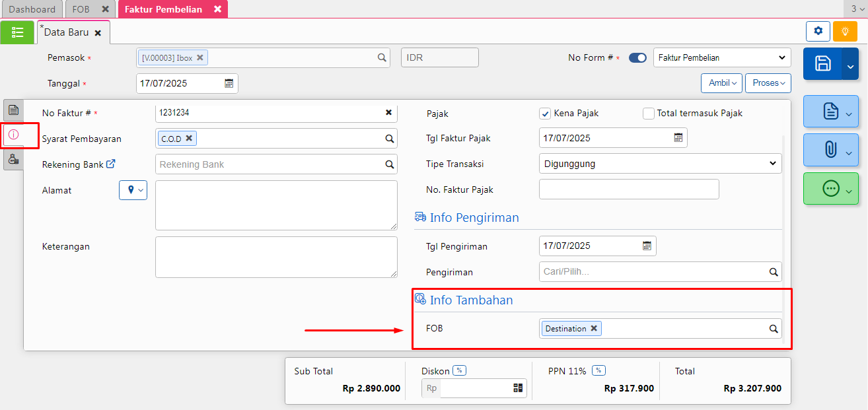Open the settings gear icon
The width and height of the screenshot is (868, 410).
(x=818, y=31)
